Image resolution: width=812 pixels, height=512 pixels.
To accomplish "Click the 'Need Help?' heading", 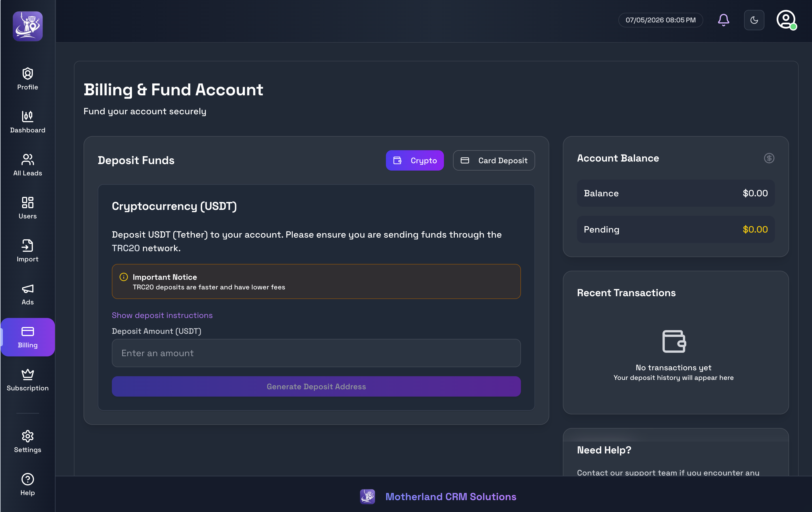I will (604, 450).
